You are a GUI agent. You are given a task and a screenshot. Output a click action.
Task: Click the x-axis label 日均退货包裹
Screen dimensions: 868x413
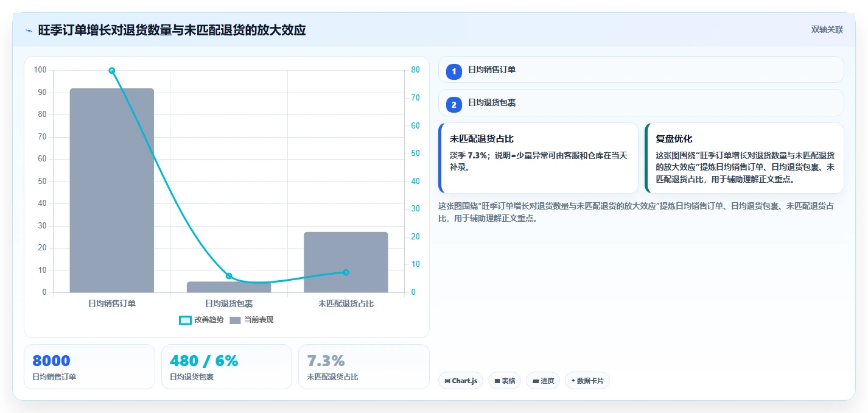[229, 303]
